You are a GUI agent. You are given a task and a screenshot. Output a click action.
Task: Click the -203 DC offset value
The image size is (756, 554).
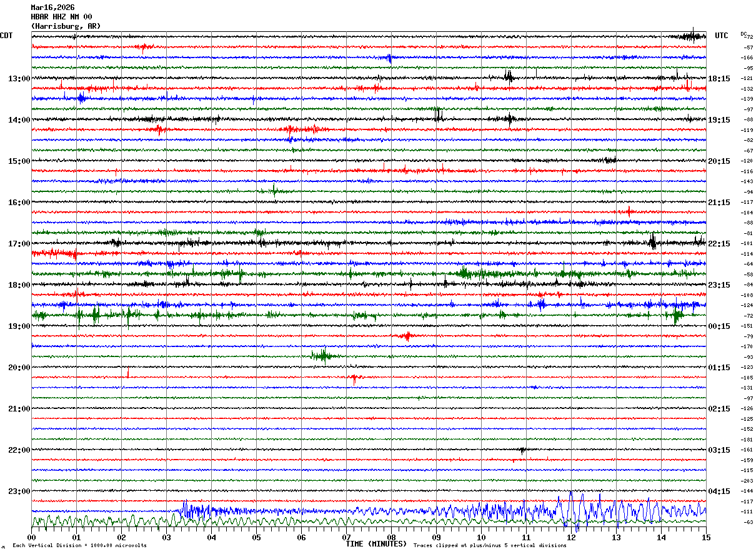coord(747,481)
